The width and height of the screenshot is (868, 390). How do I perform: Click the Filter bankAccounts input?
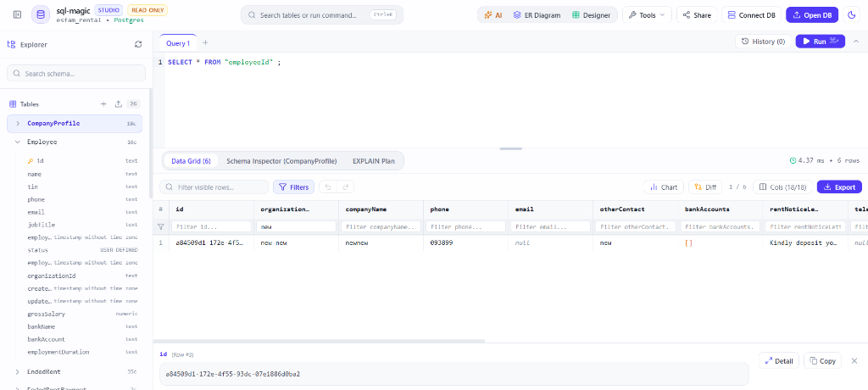point(721,226)
